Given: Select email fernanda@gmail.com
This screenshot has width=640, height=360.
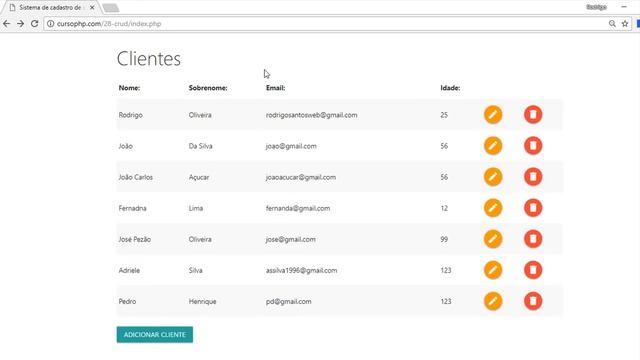Looking at the screenshot, I should point(298,208).
